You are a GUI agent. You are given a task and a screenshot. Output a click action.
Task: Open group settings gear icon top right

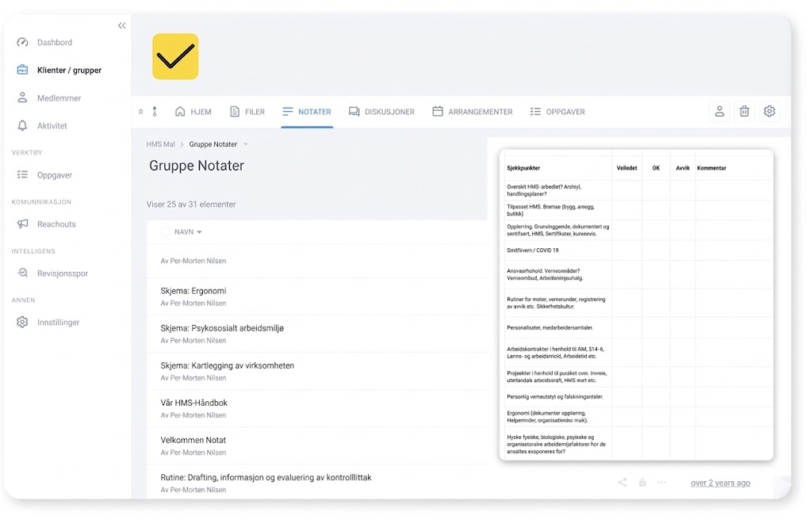[x=769, y=111]
